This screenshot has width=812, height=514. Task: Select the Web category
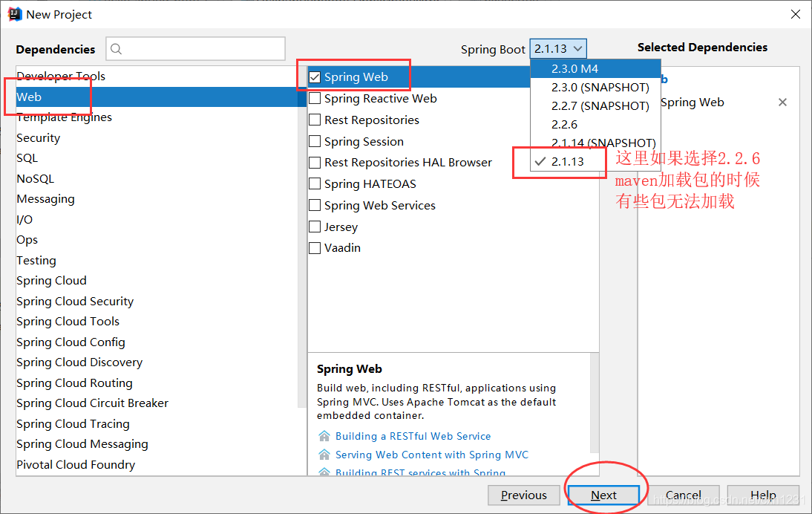157,97
